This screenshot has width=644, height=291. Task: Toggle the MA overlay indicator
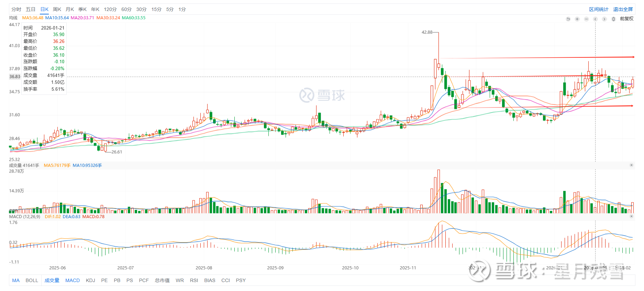coord(16,280)
